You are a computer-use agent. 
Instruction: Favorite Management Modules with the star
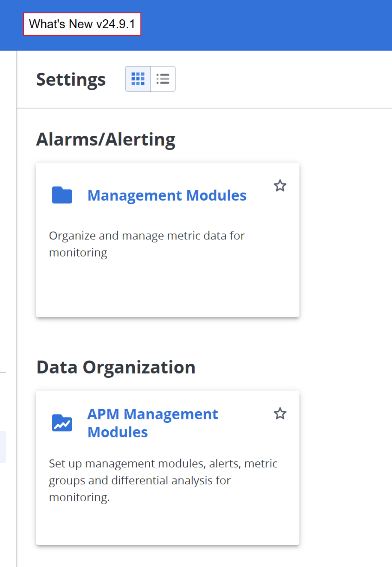[x=280, y=186]
